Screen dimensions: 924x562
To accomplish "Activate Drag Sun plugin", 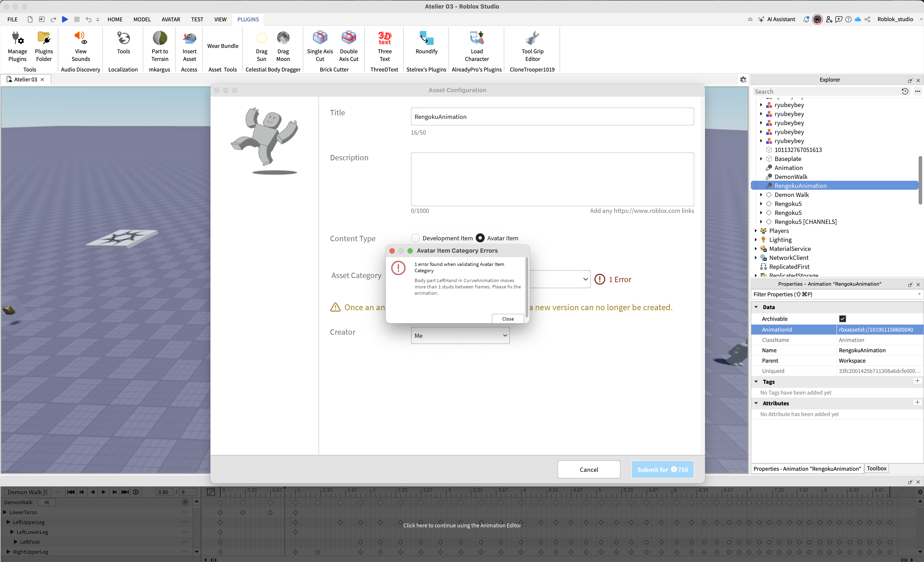I will click(x=261, y=46).
